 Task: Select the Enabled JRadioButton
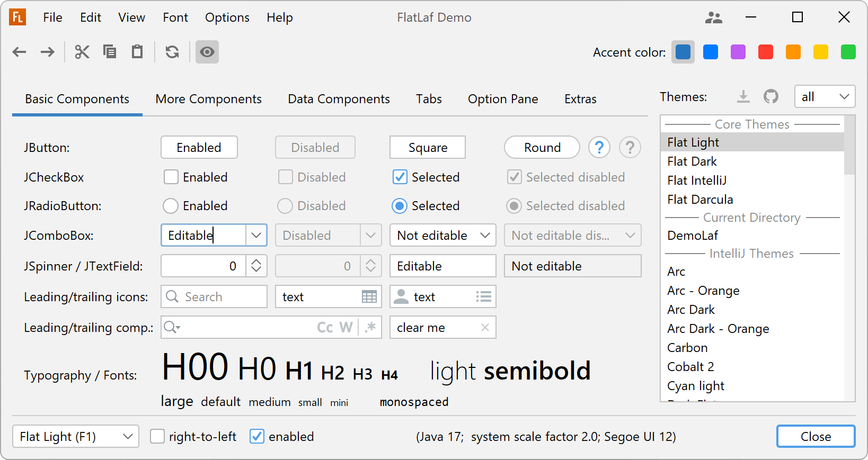pyautogui.click(x=171, y=206)
